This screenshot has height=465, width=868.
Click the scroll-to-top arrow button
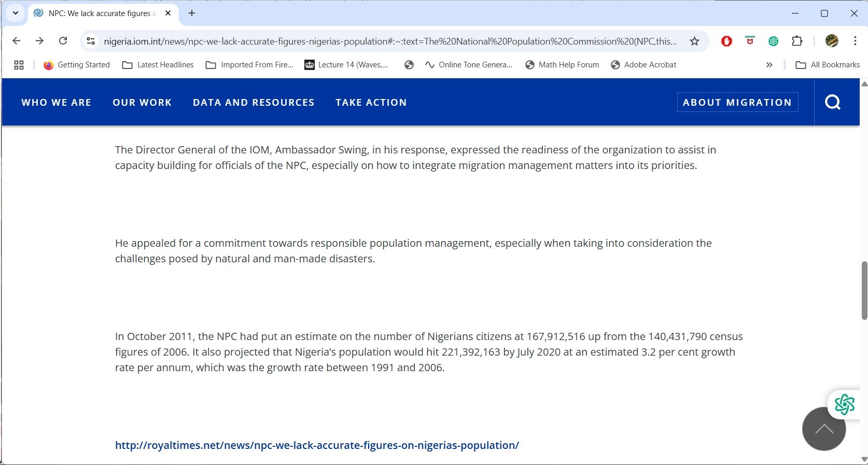click(823, 429)
